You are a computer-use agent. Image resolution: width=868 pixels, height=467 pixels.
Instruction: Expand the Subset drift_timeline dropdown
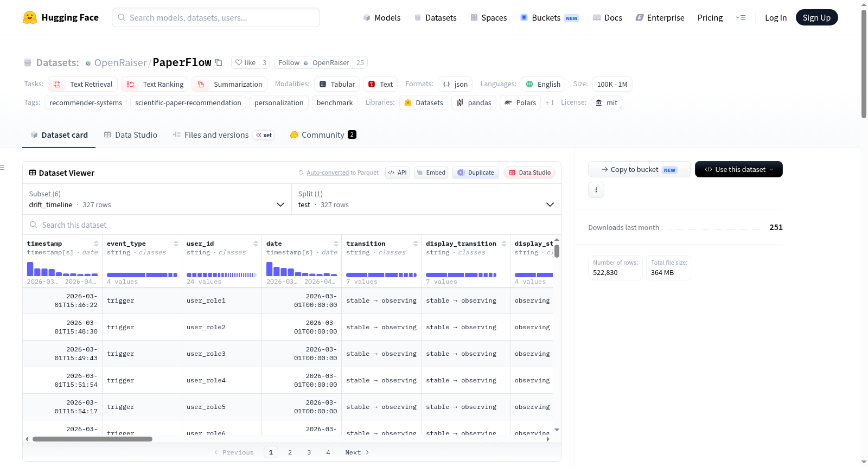[x=157, y=199]
